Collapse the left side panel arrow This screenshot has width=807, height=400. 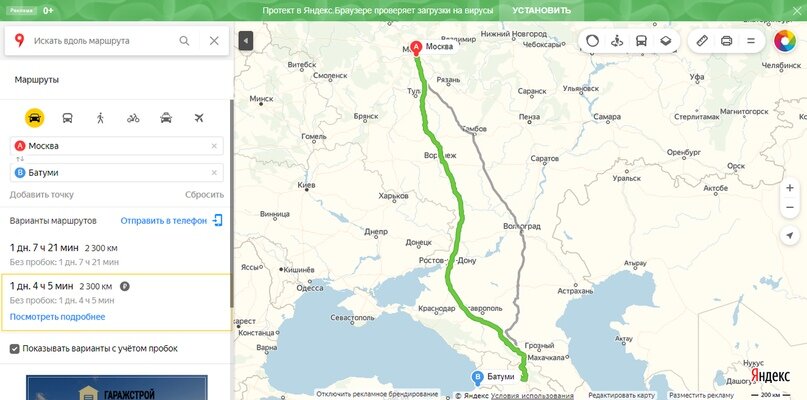point(246,40)
